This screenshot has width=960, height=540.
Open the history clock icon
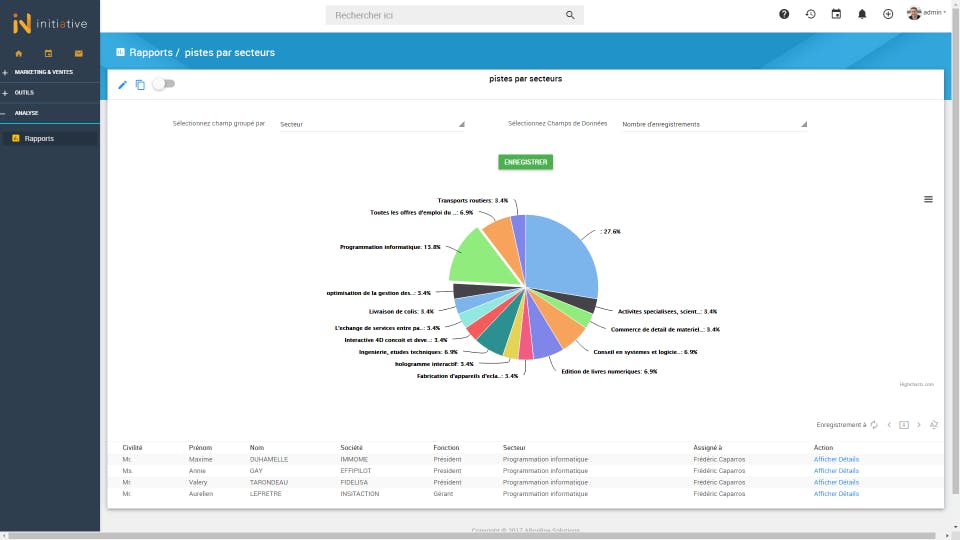810,14
